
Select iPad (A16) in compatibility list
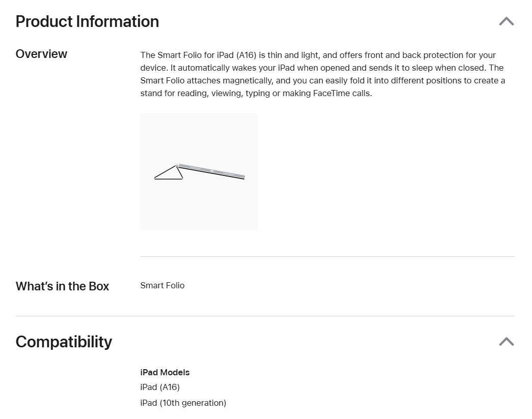pos(160,387)
